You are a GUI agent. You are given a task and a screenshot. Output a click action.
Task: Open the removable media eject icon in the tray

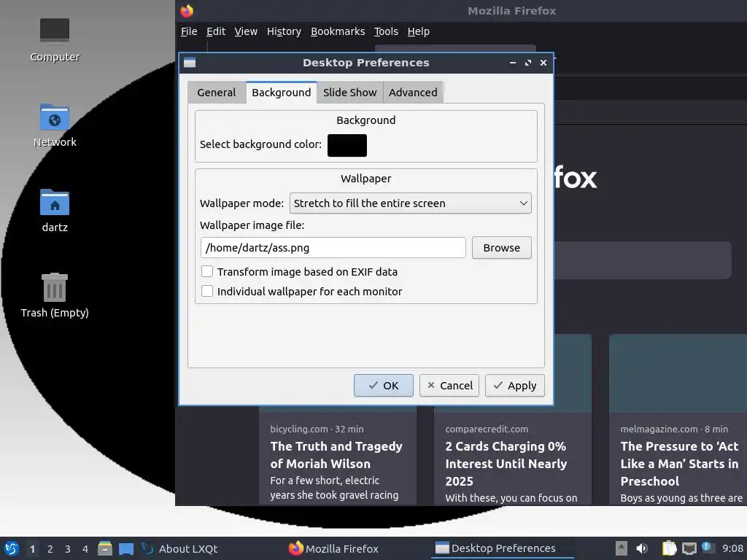(622, 548)
